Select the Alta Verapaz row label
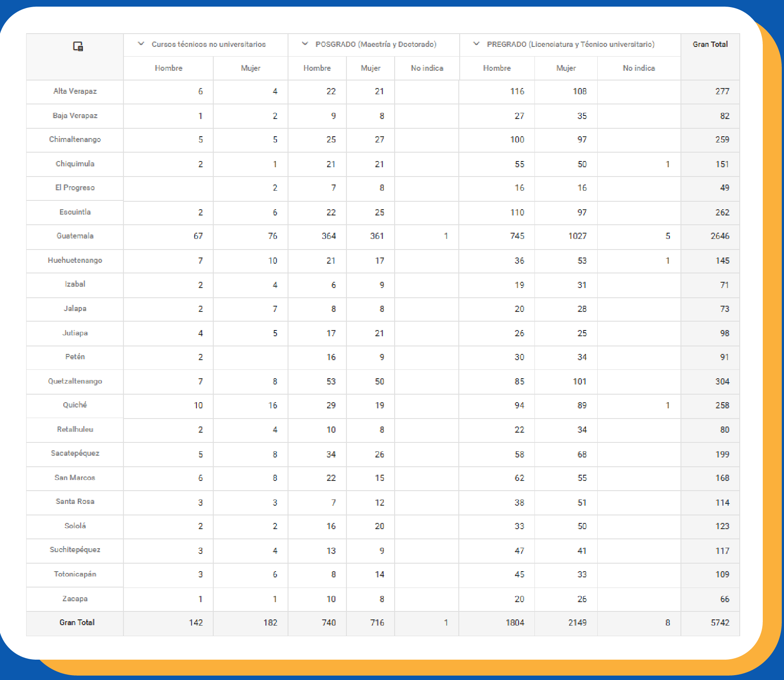The height and width of the screenshot is (680, 784). pos(75,91)
